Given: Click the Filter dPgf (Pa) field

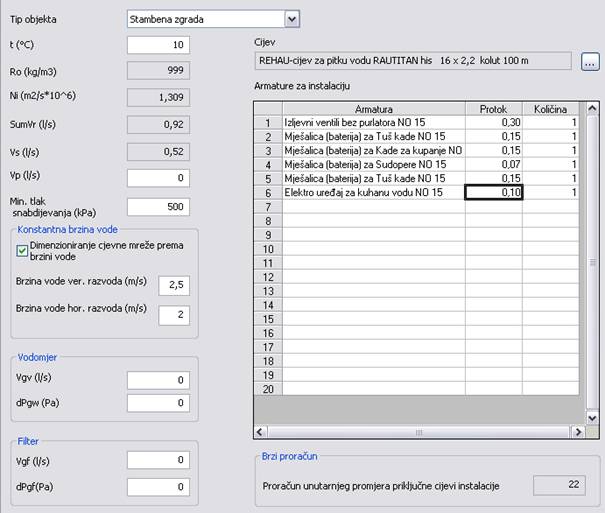Looking at the screenshot, I should 159,486.
